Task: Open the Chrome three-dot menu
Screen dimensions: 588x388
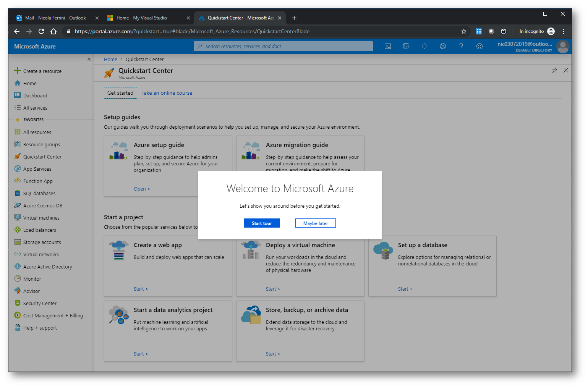Action: point(563,31)
